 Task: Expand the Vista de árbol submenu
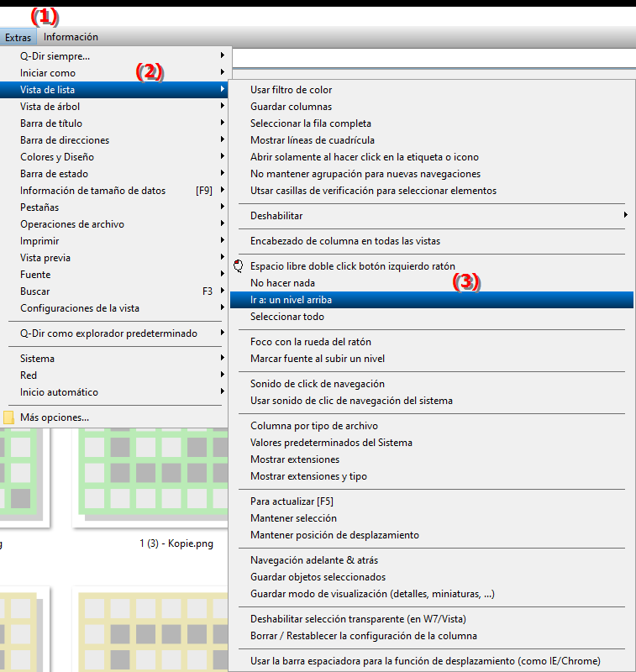point(115,107)
